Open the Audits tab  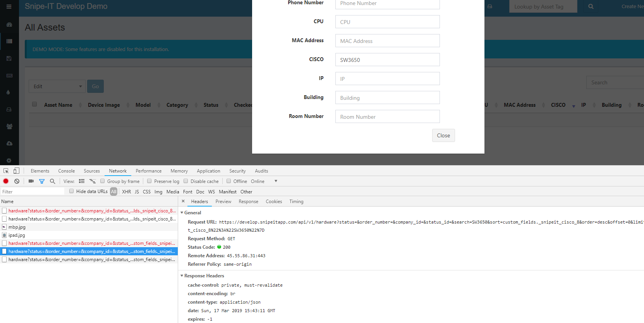pos(261,171)
